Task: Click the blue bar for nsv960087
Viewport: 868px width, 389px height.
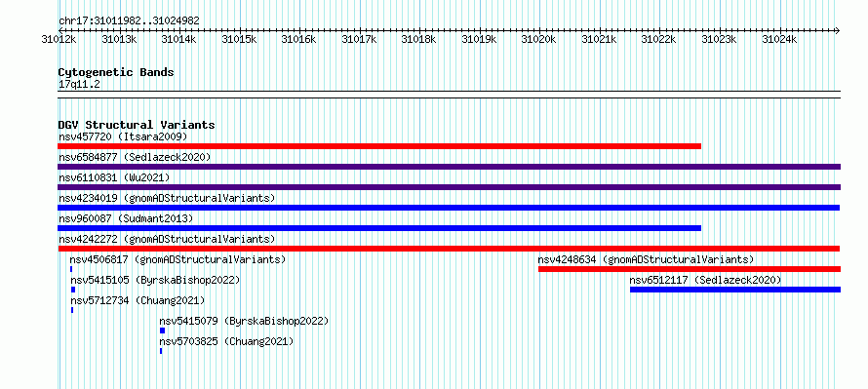Action: pos(379,228)
